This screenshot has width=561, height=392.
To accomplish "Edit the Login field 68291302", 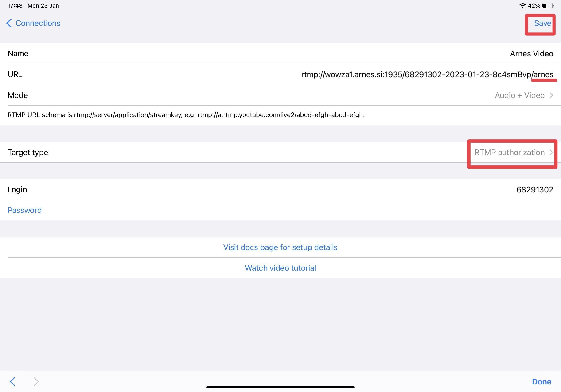I will [535, 190].
